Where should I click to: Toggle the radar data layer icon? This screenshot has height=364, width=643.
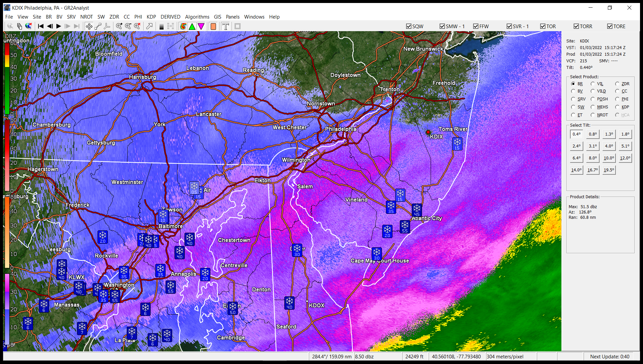tap(183, 26)
